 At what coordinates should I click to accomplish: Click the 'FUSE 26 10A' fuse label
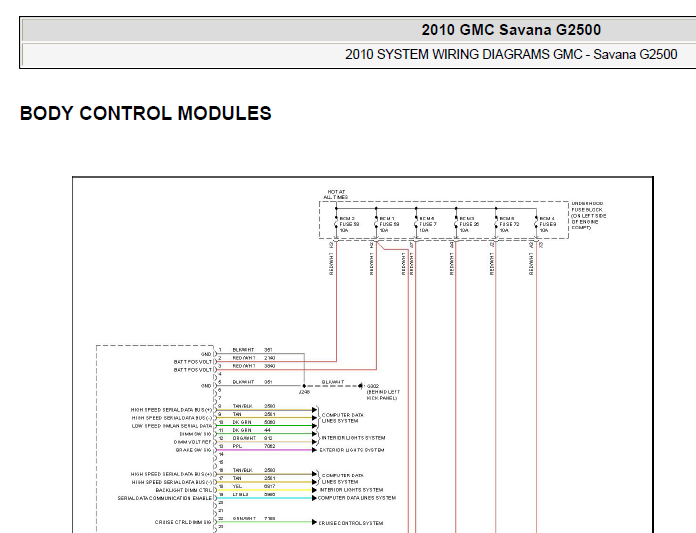tap(469, 227)
